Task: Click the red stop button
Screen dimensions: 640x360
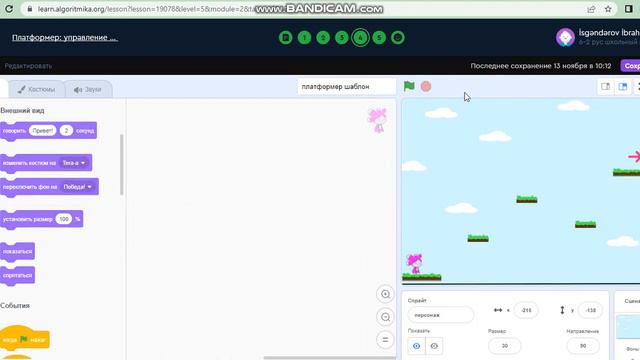Action: pyautogui.click(x=426, y=86)
